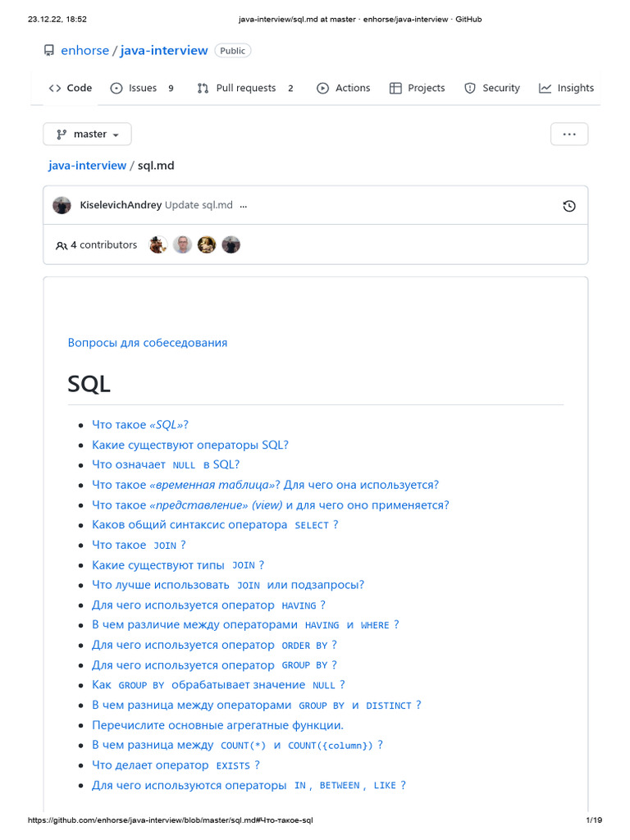Open commit history clock icon
The image size is (630, 840).
569,206
